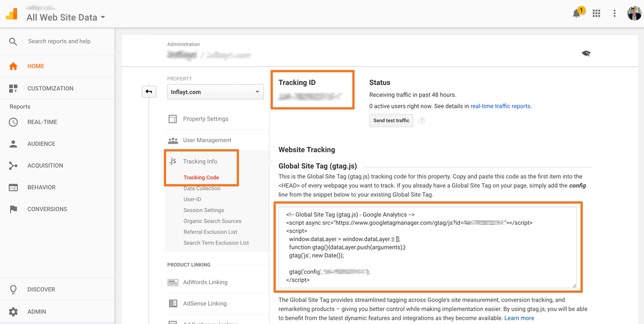The width and height of the screenshot is (644, 324).
Task: Click the Real-Time clock icon
Action: pos(13,122)
